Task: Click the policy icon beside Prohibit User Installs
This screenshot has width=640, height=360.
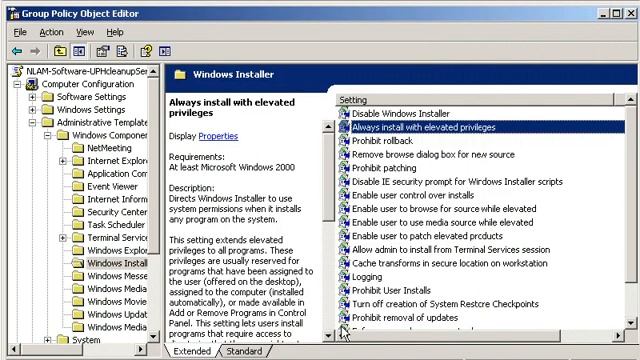Action: click(344, 290)
